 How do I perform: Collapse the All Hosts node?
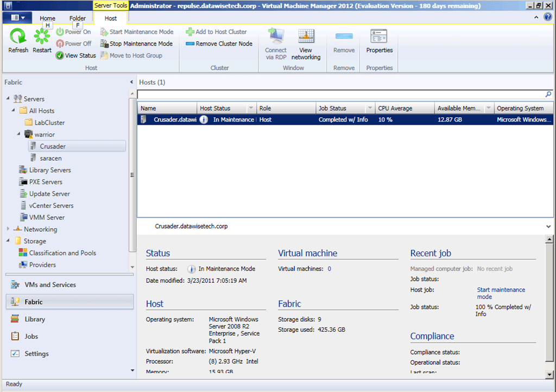click(14, 110)
